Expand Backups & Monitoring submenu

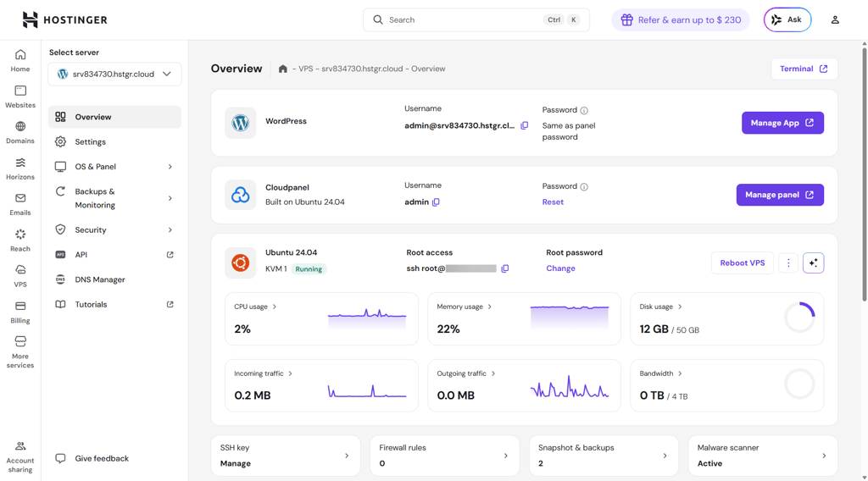coord(114,198)
